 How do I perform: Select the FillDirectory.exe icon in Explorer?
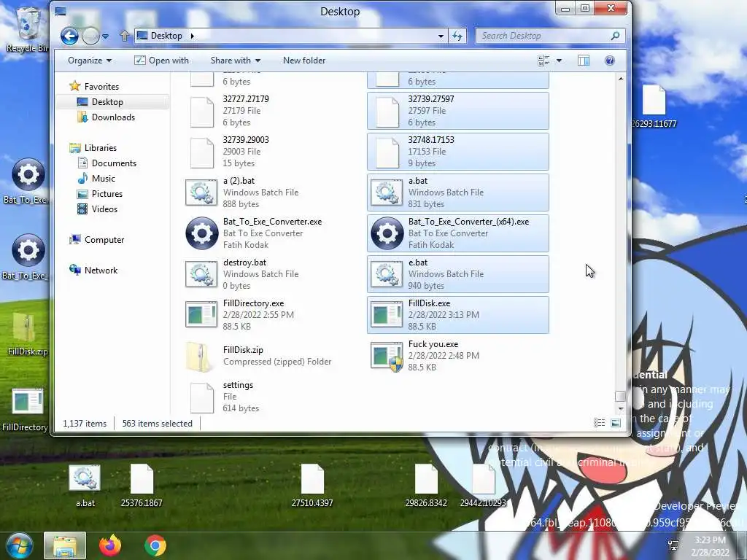tap(201, 315)
